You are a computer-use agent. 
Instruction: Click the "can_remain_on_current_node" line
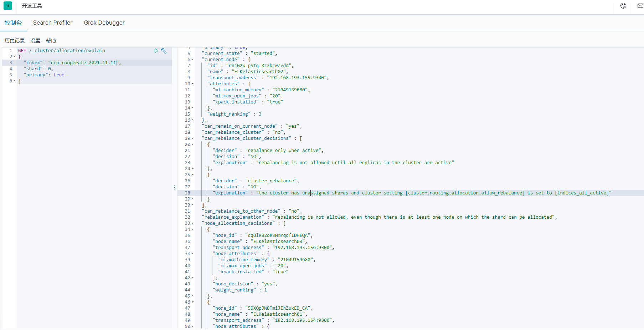[252, 126]
